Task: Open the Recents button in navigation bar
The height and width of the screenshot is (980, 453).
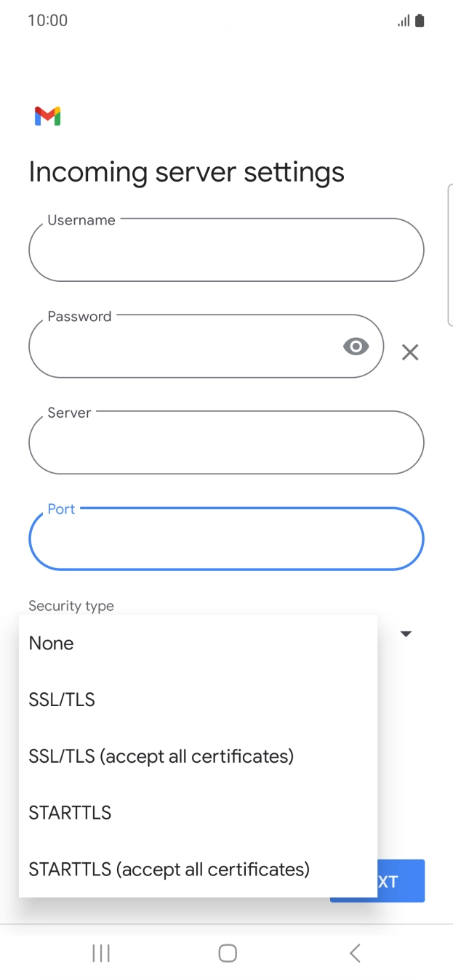Action: pos(100,953)
